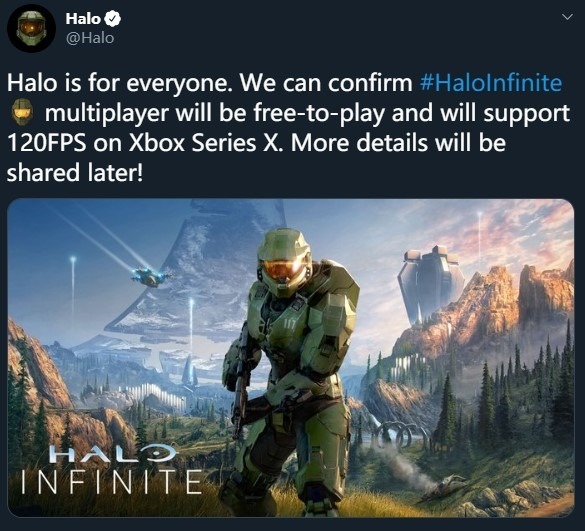Visit the @Halo handle

point(90,38)
